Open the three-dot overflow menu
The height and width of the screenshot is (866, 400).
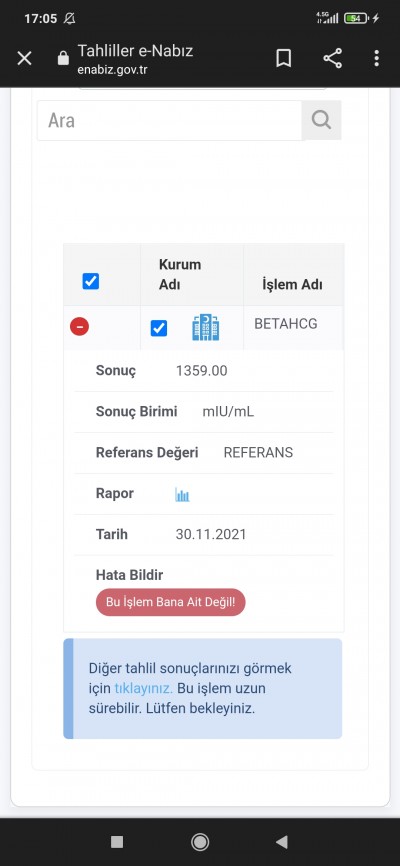tap(376, 58)
